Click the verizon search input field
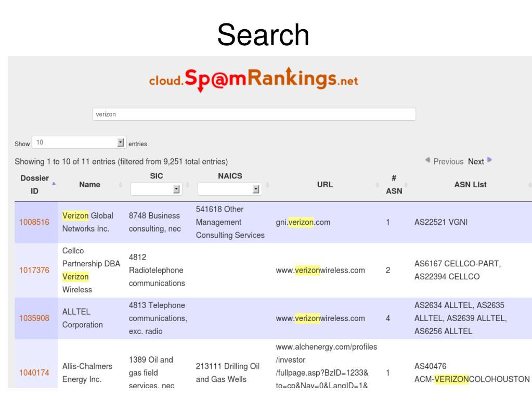Image resolution: width=532 pixels, height=399 pixels. pos(254,114)
